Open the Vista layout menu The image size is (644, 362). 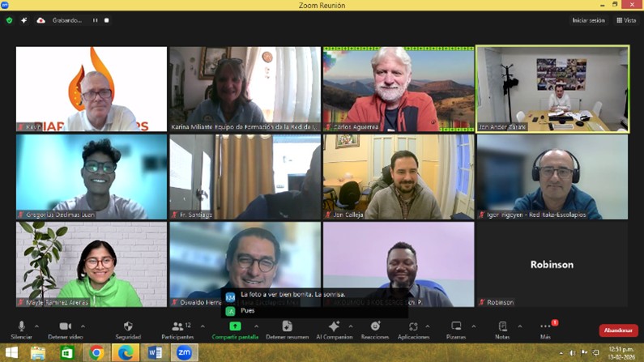pos(625,20)
